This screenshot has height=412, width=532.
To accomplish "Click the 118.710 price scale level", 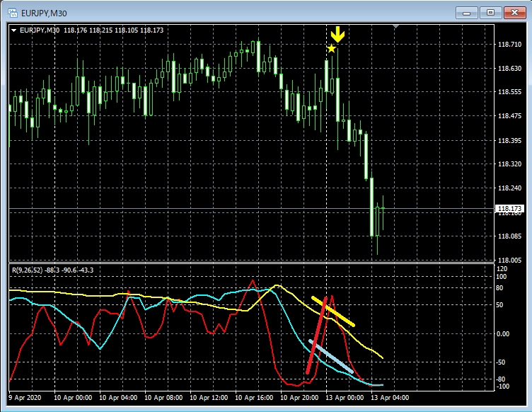I will point(509,44).
